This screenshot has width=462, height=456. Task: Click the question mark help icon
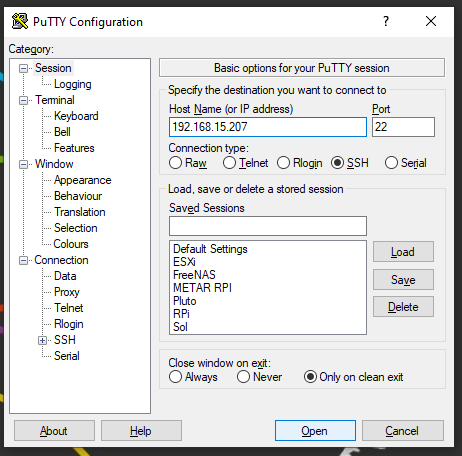pos(386,21)
